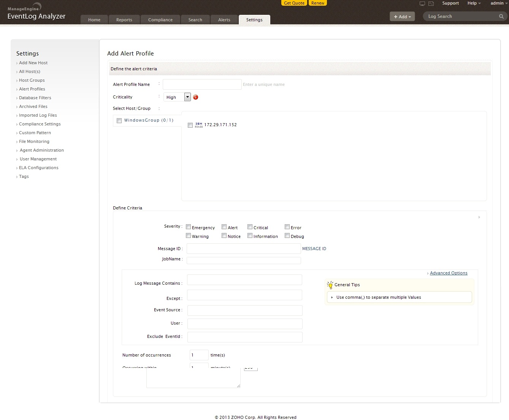Open the Add dropdown button
The height and width of the screenshot is (420, 509).
[x=402, y=16]
